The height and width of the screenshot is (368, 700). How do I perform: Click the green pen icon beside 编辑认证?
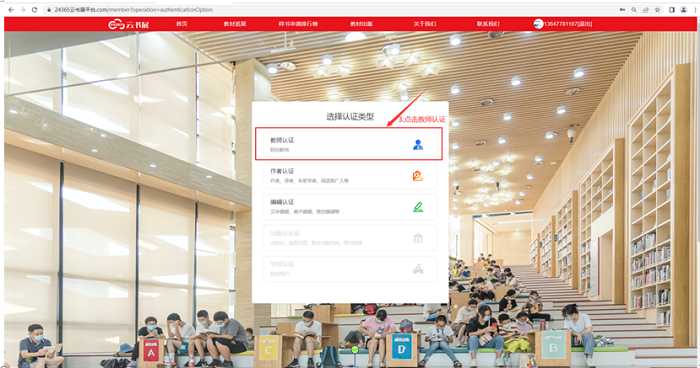click(x=418, y=207)
